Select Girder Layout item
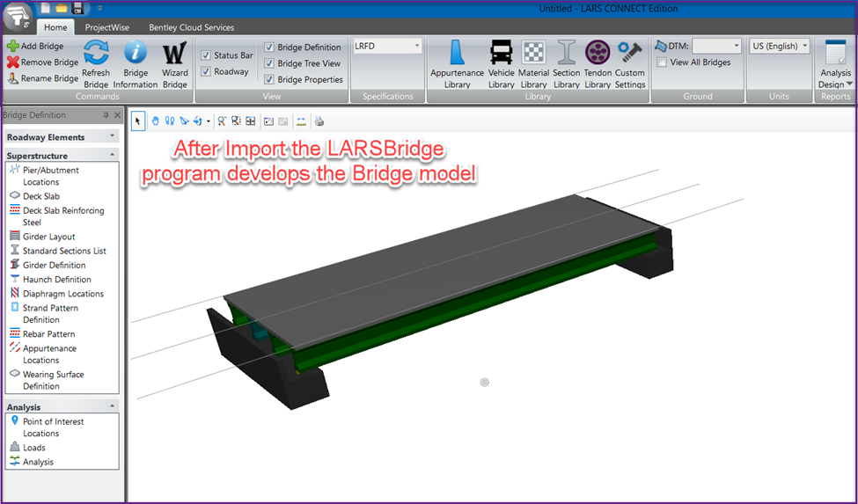The image size is (858, 504). coord(43,236)
